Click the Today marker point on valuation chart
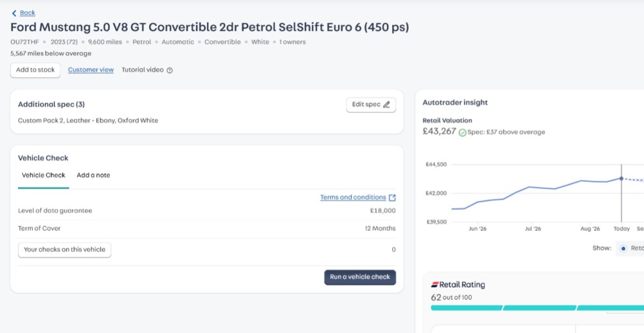This screenshot has width=644, height=333. click(x=622, y=179)
